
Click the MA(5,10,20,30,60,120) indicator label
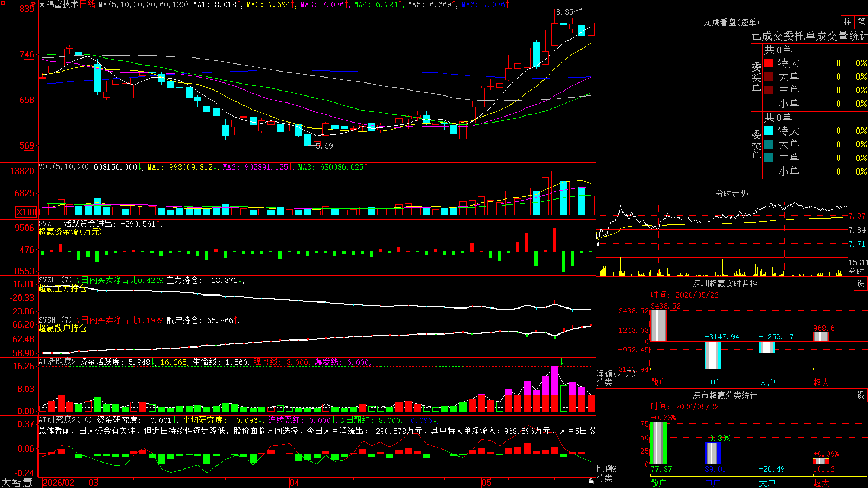point(144,4)
